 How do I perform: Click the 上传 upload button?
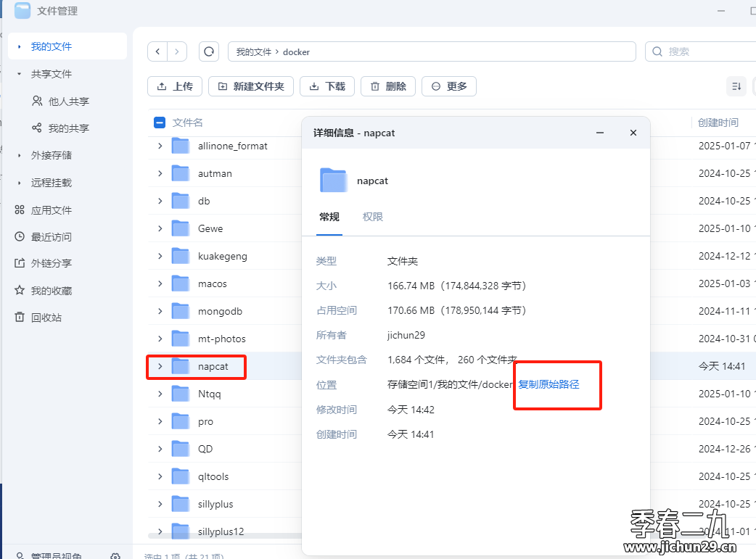point(175,86)
